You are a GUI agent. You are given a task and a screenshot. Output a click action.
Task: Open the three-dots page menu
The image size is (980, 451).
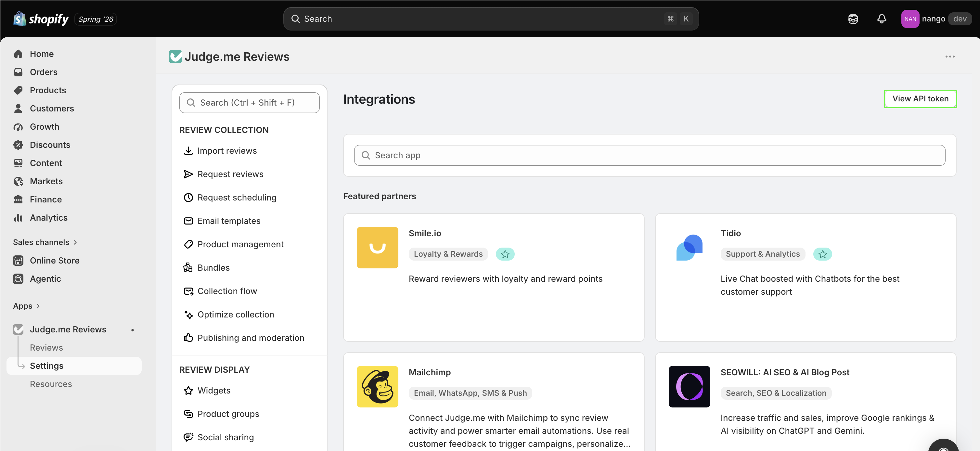(949, 57)
